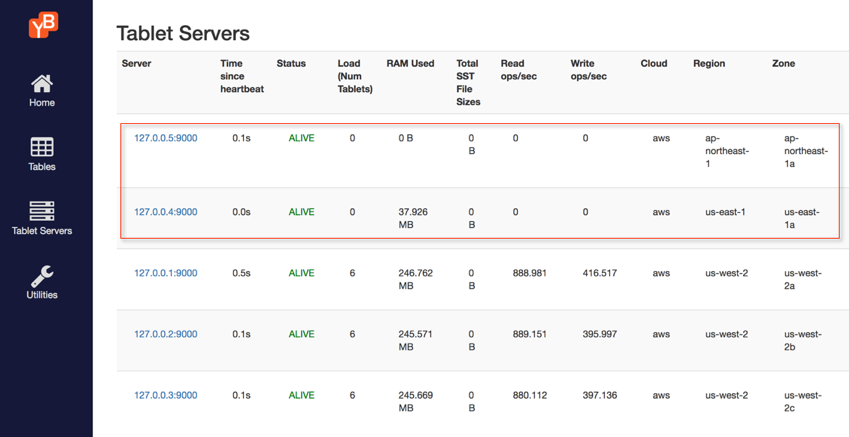Open server link 127.0.0.3:9000
This screenshot has height=437, width=849.
click(x=165, y=395)
